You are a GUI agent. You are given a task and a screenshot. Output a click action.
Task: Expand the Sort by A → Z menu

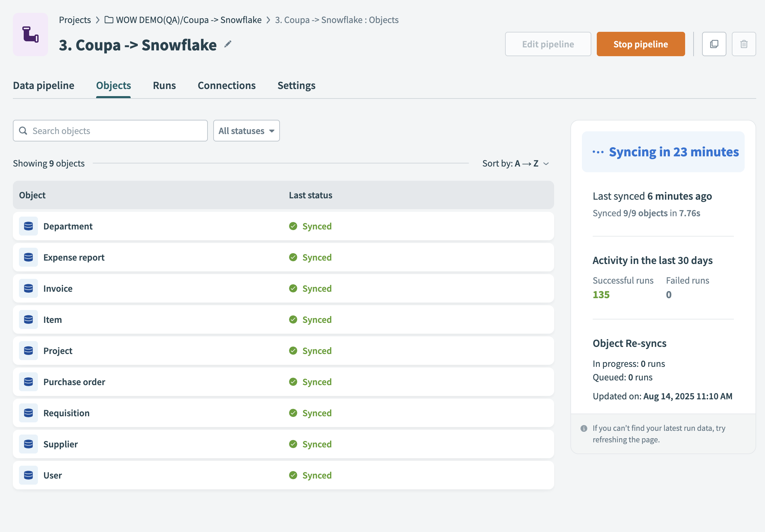point(515,163)
